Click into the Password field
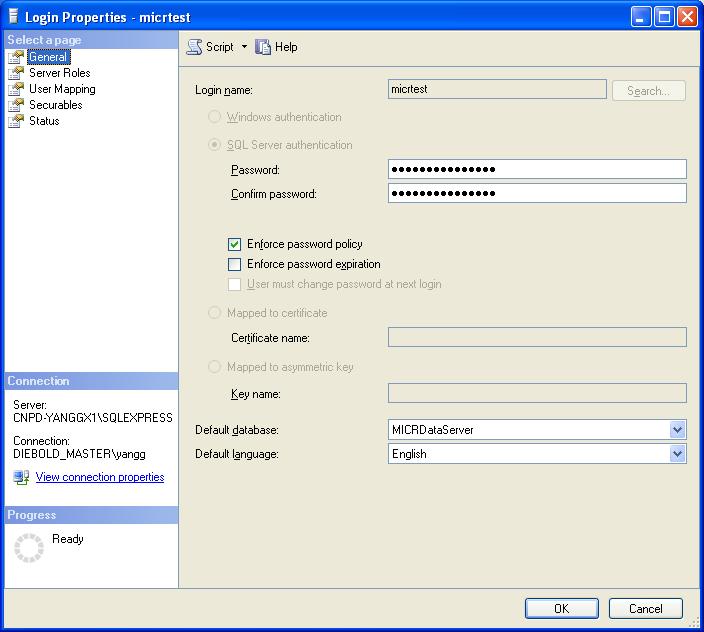Viewport: 704px width, 632px height. tap(536, 170)
